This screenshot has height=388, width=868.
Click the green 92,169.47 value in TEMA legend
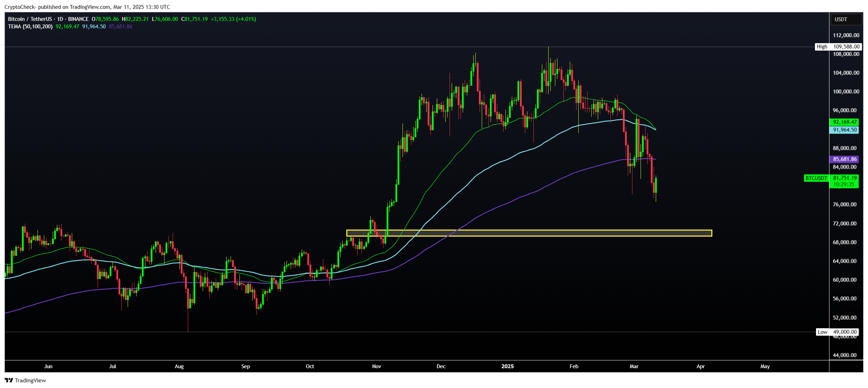tap(68, 27)
